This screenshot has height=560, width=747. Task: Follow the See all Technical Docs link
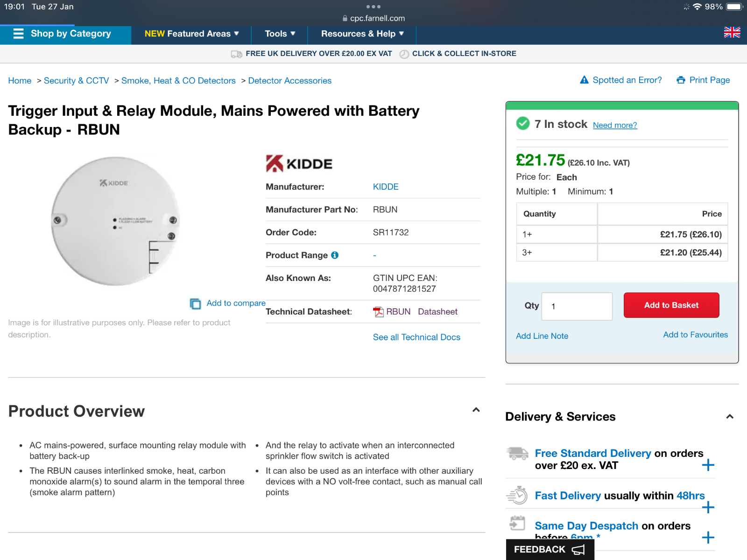click(x=416, y=337)
